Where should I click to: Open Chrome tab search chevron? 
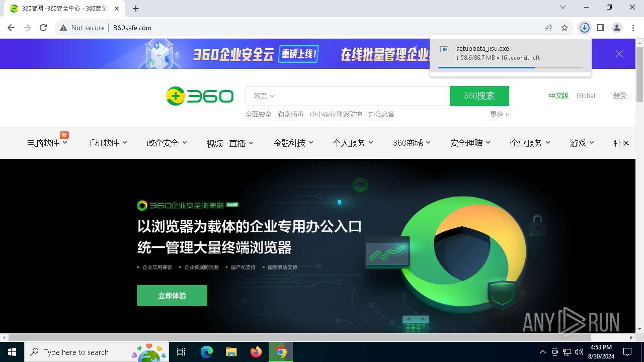coord(563,7)
